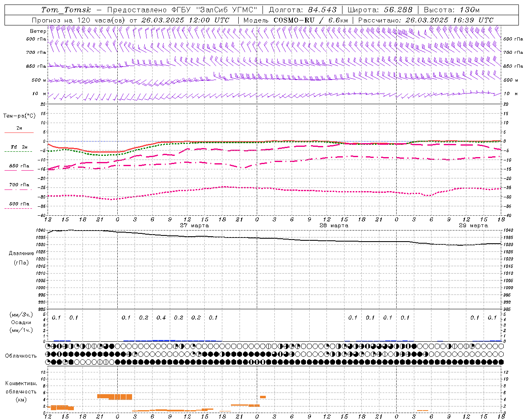Click the Tom_Tomsk station title
Screen dimensions: 525x420
66,10
